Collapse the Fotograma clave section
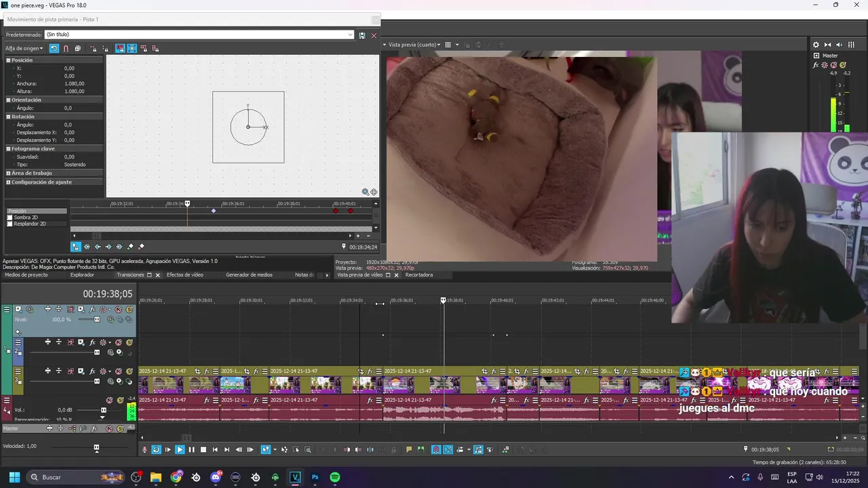Screen dimensions: 868x488 pyautogui.click(x=9, y=148)
